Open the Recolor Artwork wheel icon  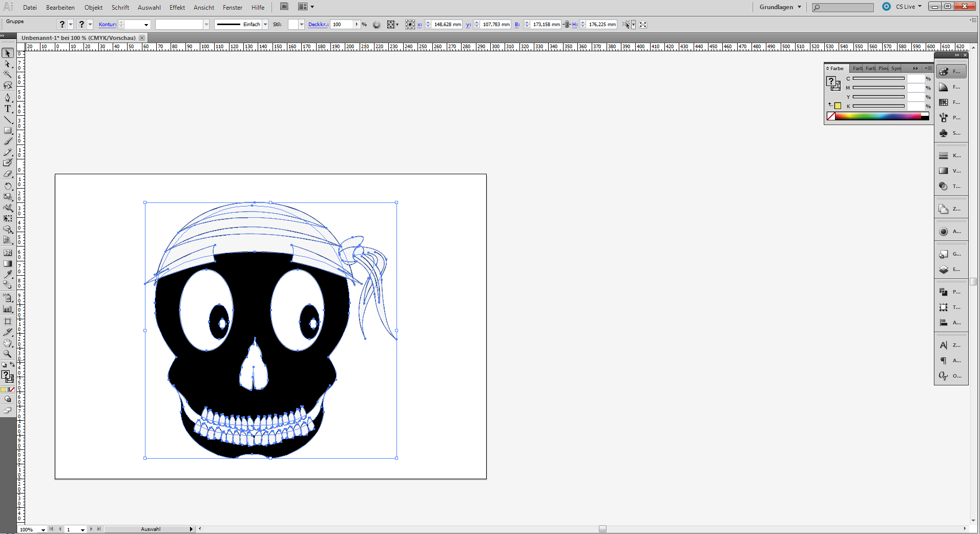377,25
